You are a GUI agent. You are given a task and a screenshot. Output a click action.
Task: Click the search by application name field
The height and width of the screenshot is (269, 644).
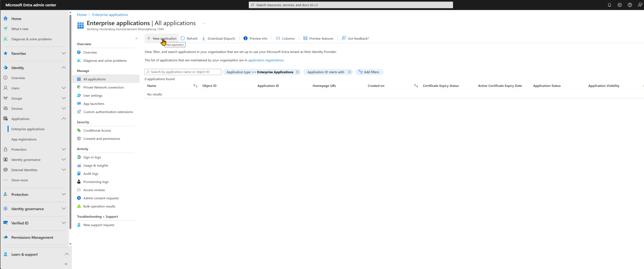click(183, 72)
